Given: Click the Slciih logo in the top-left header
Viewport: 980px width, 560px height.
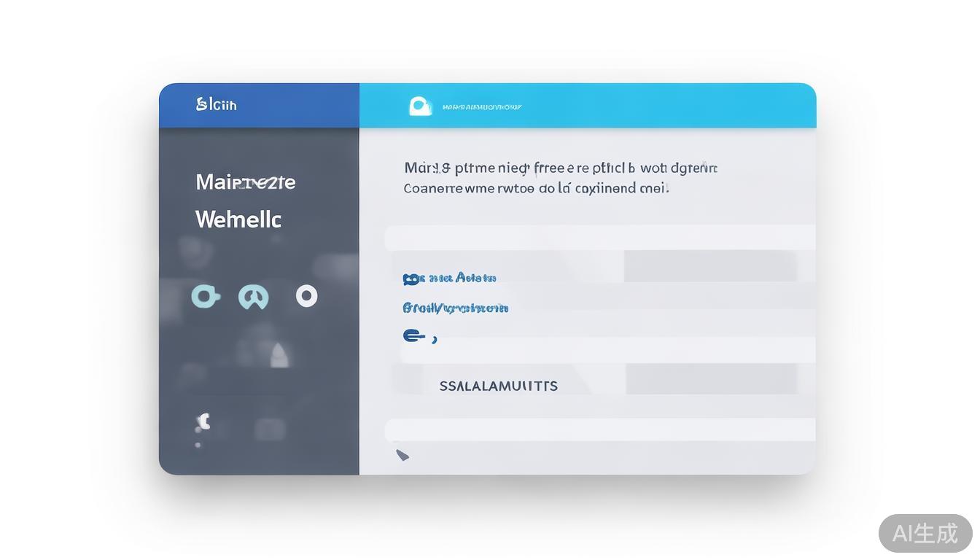Looking at the screenshot, I should click(216, 104).
